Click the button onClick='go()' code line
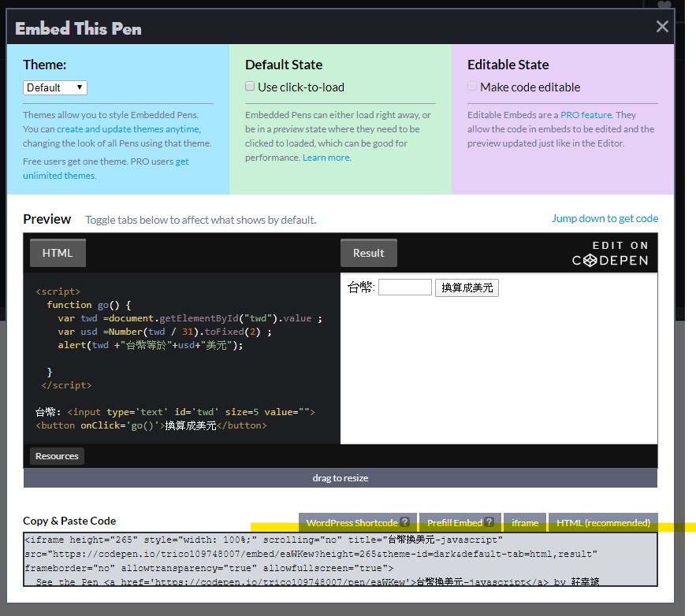 tap(151, 425)
